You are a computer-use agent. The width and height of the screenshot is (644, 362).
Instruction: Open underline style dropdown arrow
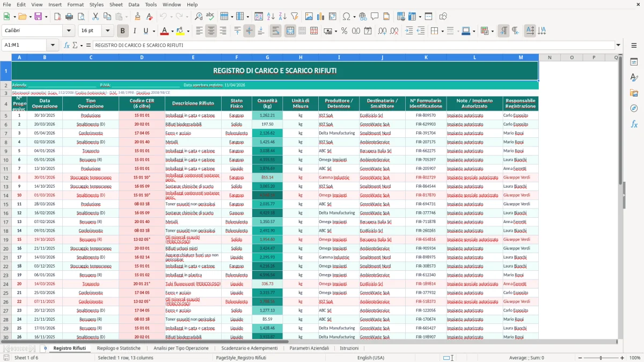point(153,31)
